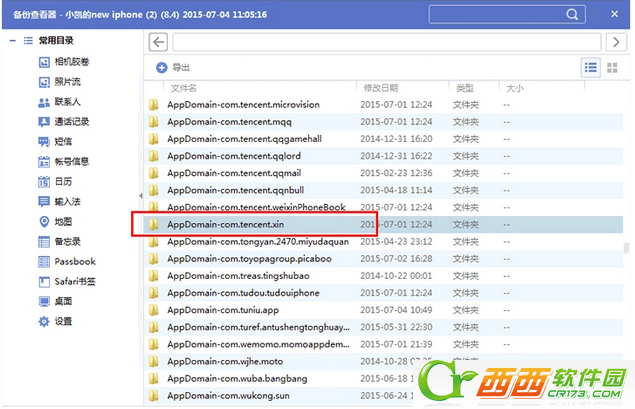The image size is (635, 409).
Task: Open the 照片流 photo stream icon
Action: (44, 82)
